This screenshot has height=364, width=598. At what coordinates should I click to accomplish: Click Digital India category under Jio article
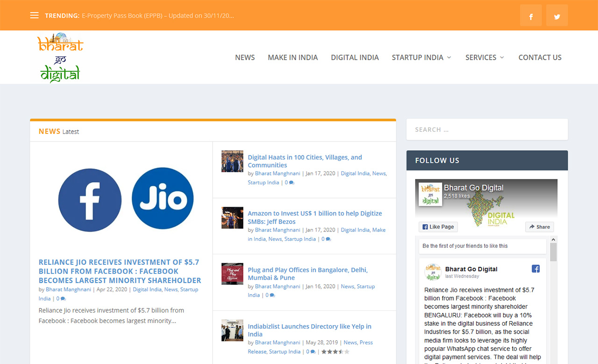(x=147, y=289)
